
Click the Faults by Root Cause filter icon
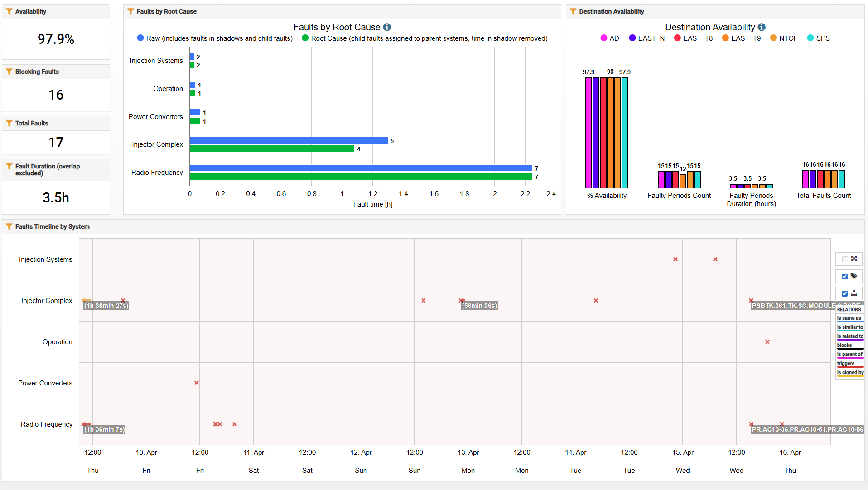130,12
